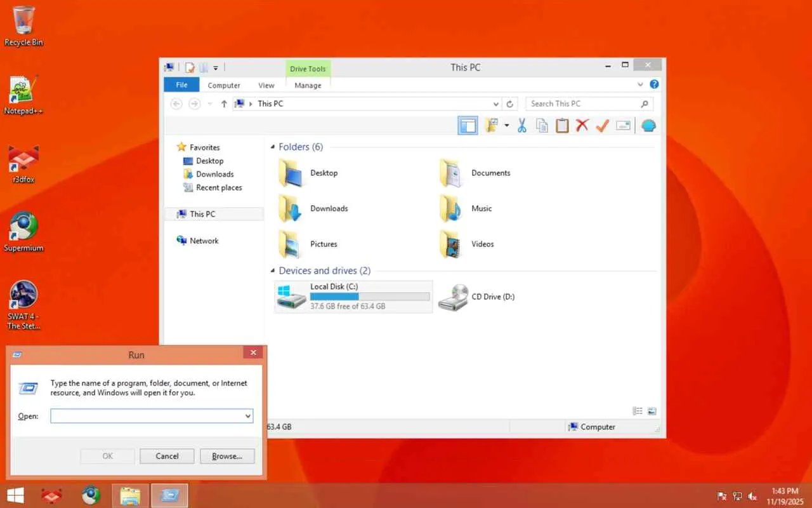Screen dimensions: 812x508
Task: Open Supermium from the taskbar
Action: (91, 495)
